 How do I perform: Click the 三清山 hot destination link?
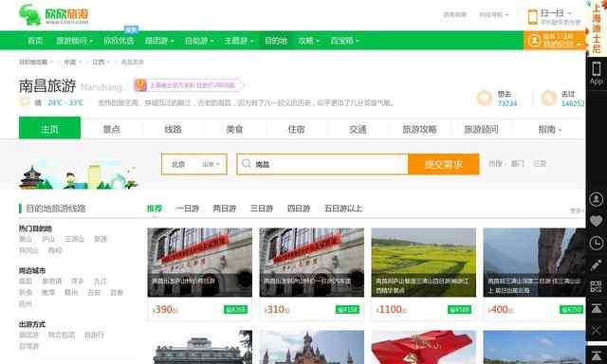[74, 239]
